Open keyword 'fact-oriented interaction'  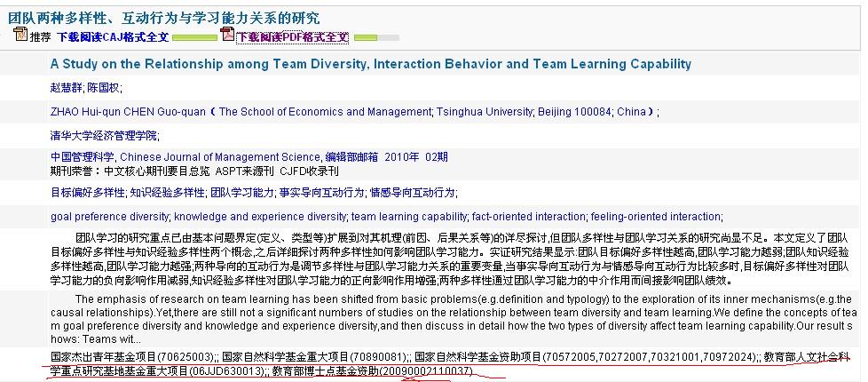[528, 216]
